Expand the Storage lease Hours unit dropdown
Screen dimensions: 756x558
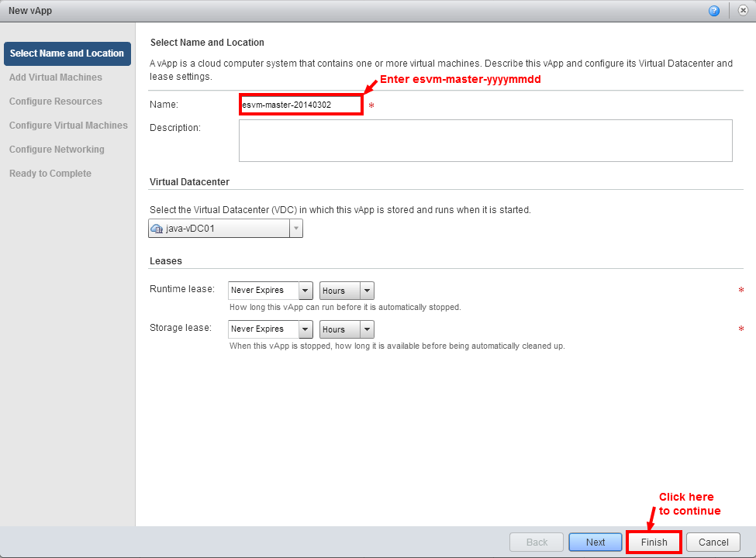pyautogui.click(x=347, y=329)
